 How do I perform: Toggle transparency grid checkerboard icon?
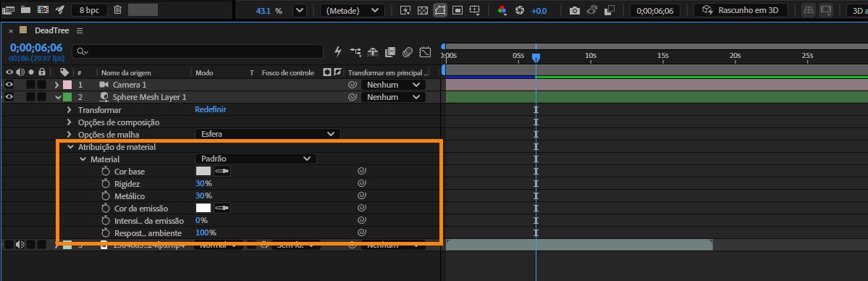pyautogui.click(x=422, y=11)
